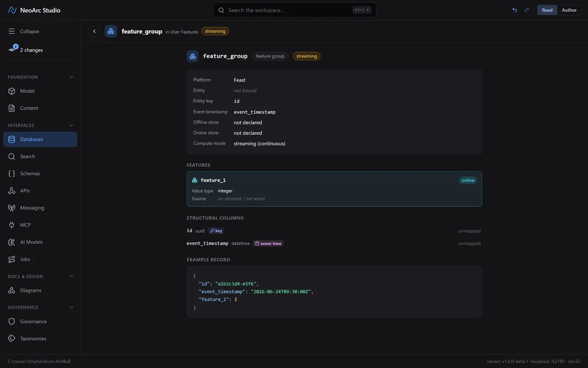Collapse the INTERFACES section
588x368 pixels.
click(72, 125)
